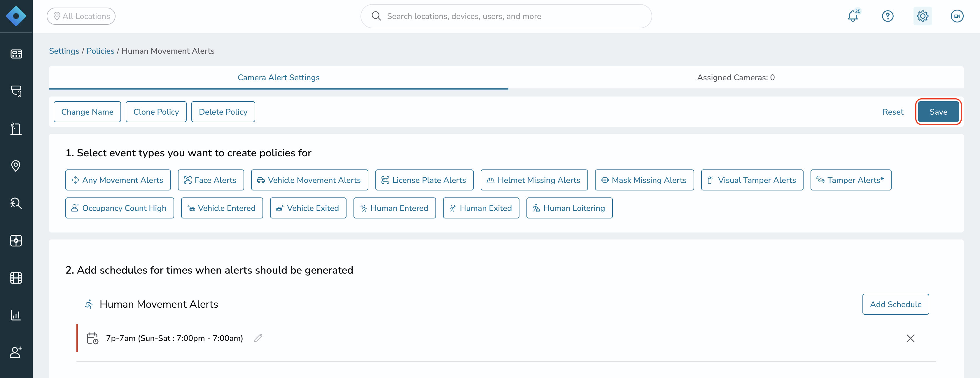Select the Vehicle Exited event type

308,208
